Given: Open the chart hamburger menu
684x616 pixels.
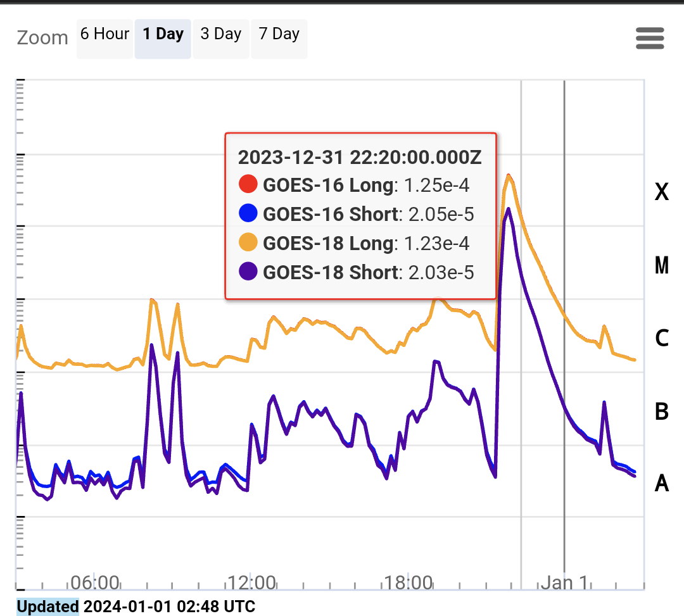Looking at the screenshot, I should click(650, 39).
